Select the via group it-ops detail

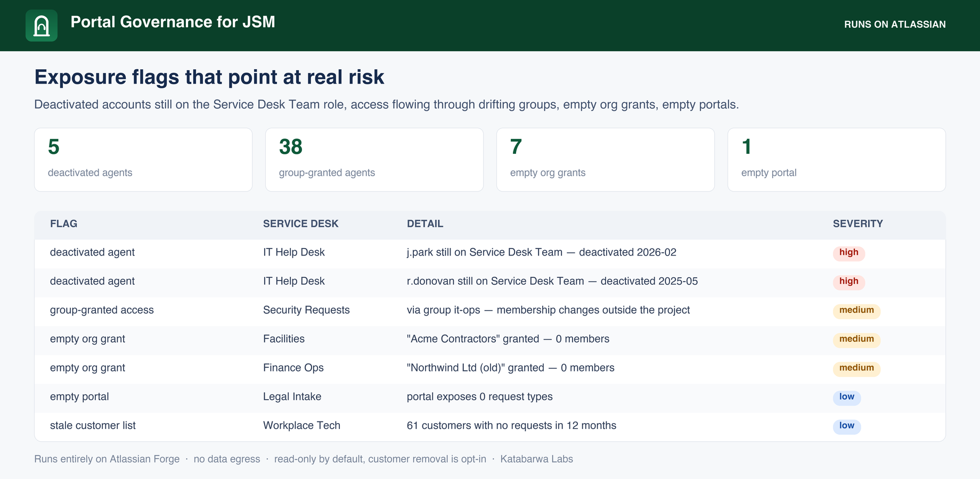pos(549,310)
